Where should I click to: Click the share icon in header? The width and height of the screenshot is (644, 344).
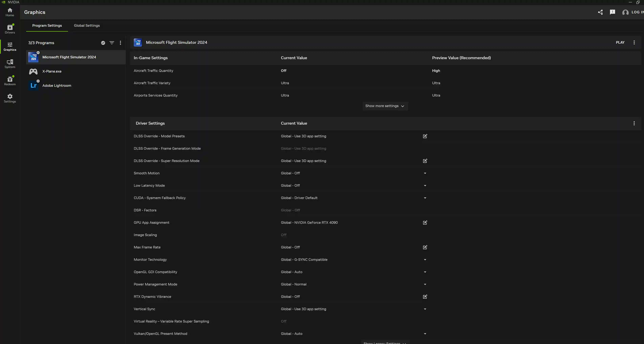(600, 12)
